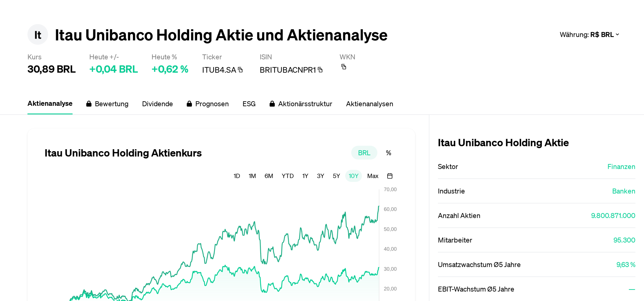Screen dimensions: 644x301
Task: Switch chart to BRL price view
Action: pos(364,153)
